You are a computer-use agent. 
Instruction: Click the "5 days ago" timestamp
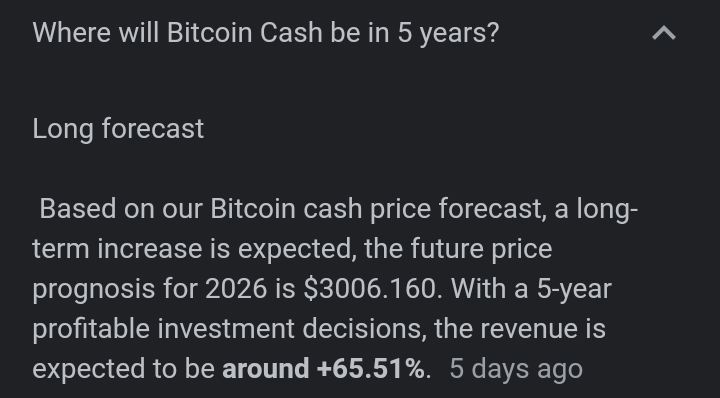click(516, 369)
